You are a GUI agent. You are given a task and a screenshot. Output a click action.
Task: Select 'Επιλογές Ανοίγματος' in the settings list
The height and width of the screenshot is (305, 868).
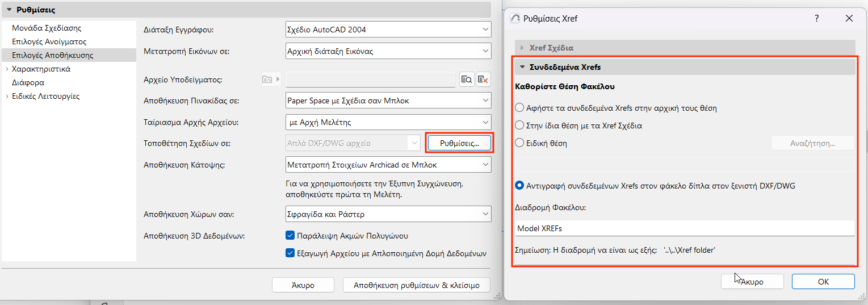[x=49, y=41]
